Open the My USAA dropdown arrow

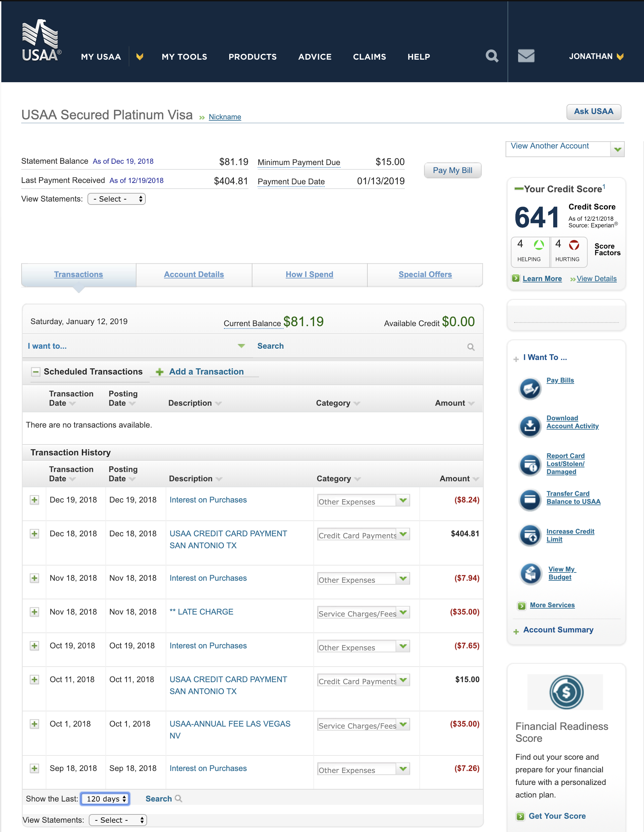click(x=140, y=57)
